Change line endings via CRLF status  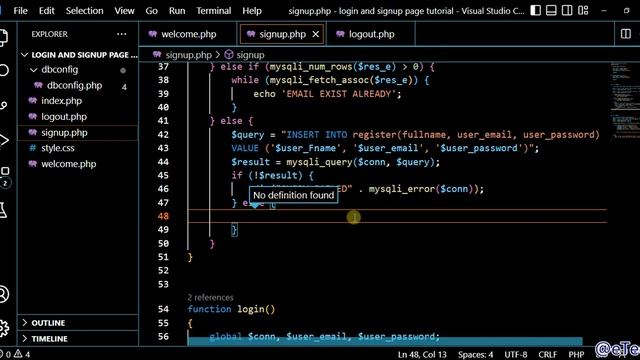pyautogui.click(x=548, y=354)
